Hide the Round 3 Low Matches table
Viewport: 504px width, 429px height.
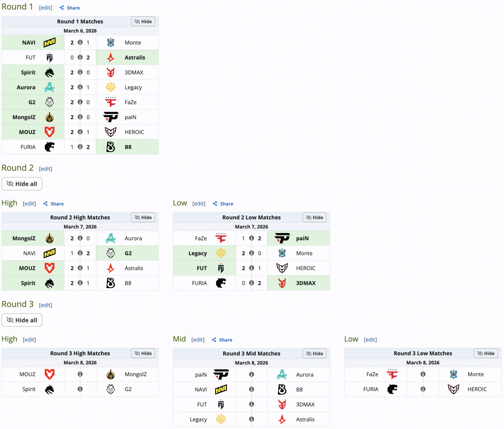coord(486,353)
